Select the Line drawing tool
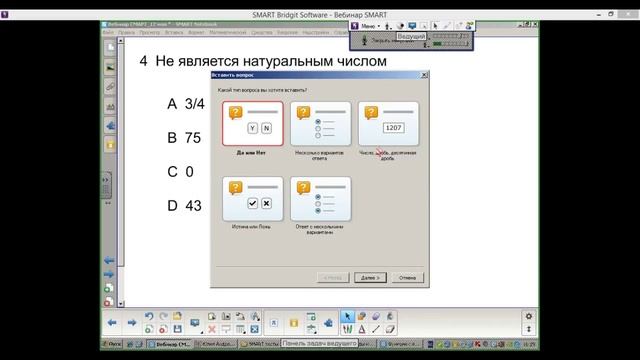Viewport: 640px width, 360px height. (x=376, y=329)
